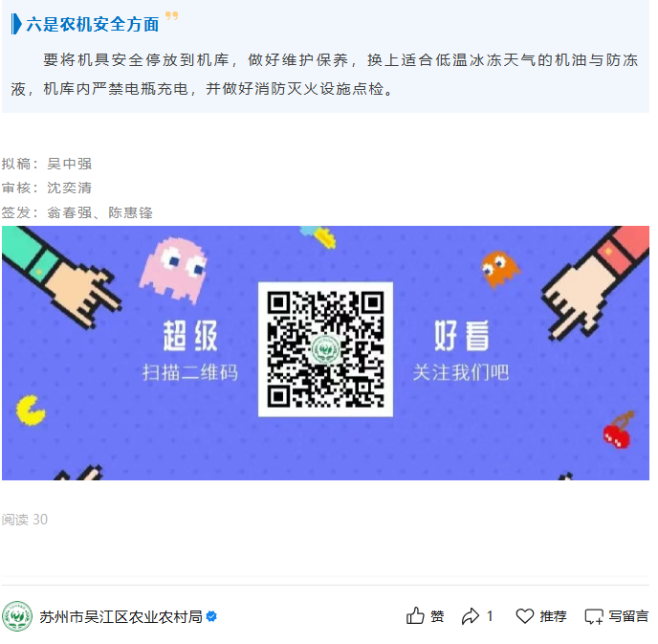Click the 阅读 30 read count
This screenshot has width=658, height=644.
coord(25,520)
